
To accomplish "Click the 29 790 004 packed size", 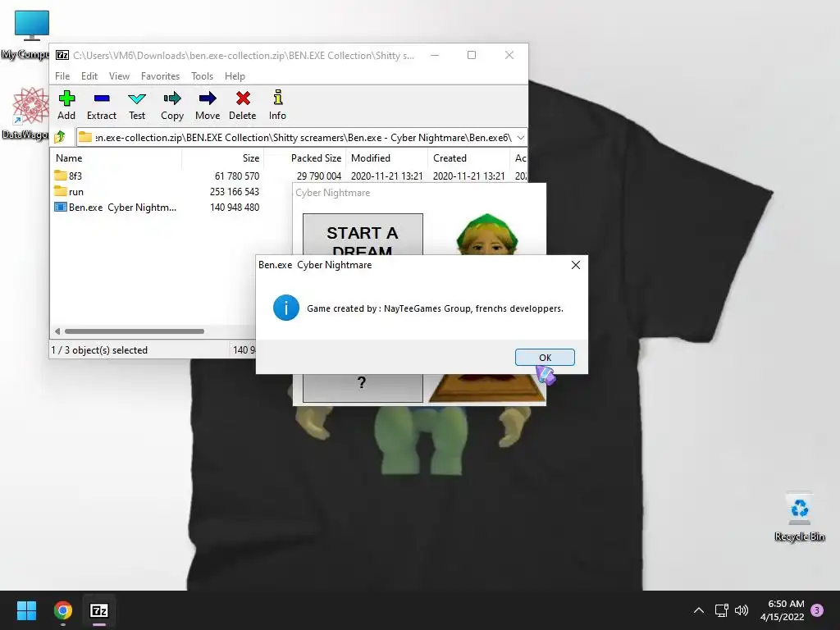I will click(319, 176).
